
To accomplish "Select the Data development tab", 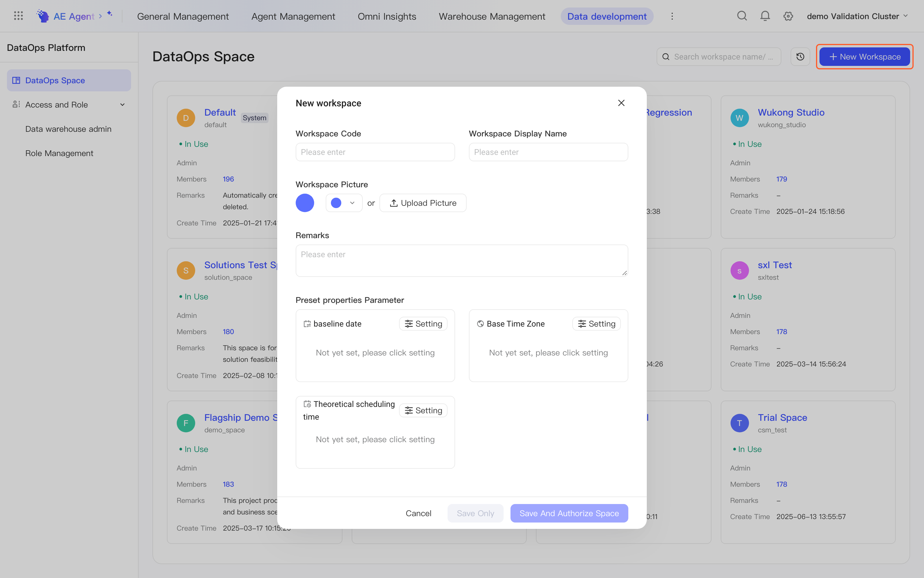I will coord(607,16).
